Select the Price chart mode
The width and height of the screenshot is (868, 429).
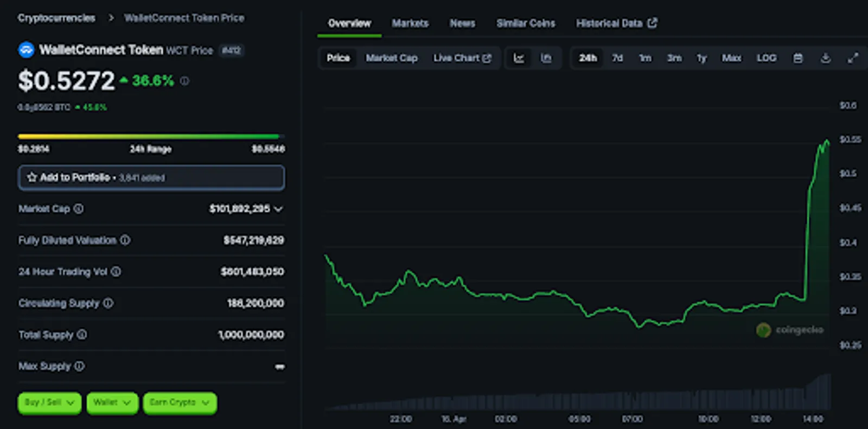pyautogui.click(x=338, y=58)
